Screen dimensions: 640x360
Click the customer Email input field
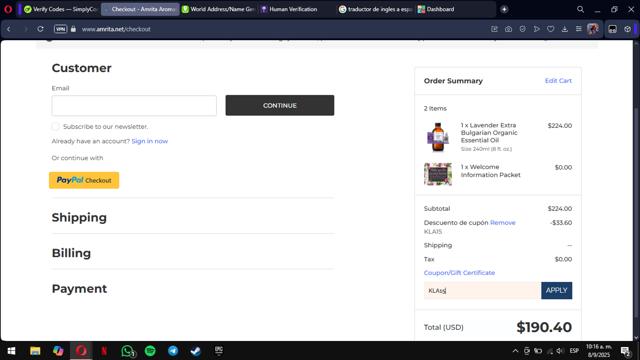(x=134, y=106)
